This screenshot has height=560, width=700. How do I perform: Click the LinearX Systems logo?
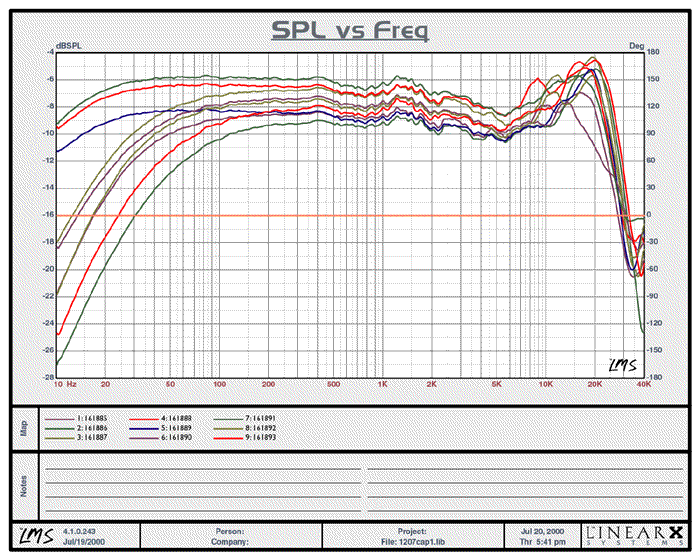(635, 536)
